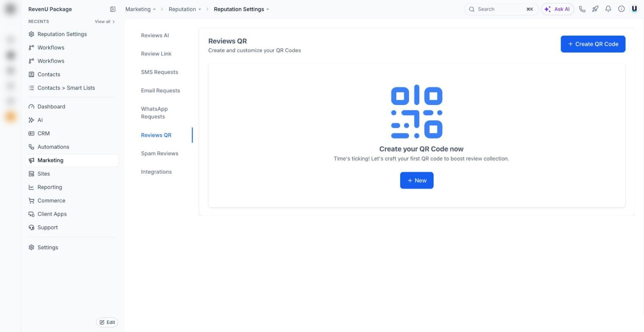Click the Marketing megaphone icon
Screen dimensions: 644x332
pos(31,160)
